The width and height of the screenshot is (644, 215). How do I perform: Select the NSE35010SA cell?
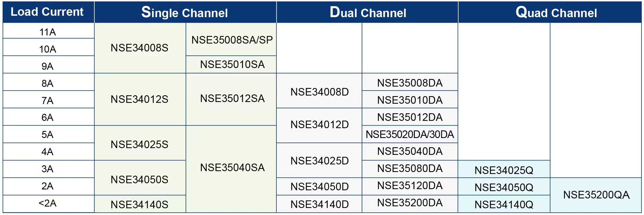pyautogui.click(x=232, y=64)
